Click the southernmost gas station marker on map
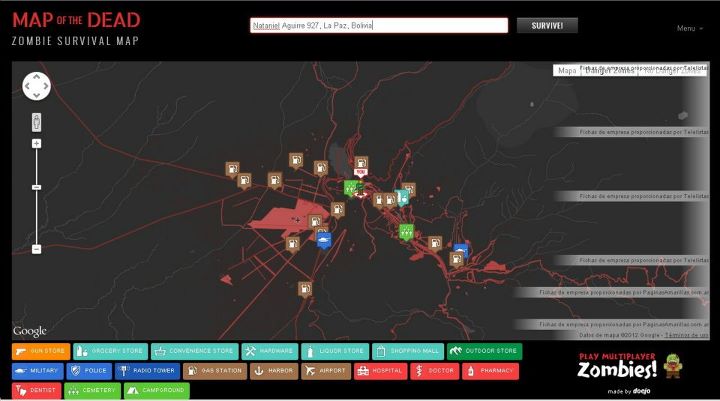 click(305, 289)
